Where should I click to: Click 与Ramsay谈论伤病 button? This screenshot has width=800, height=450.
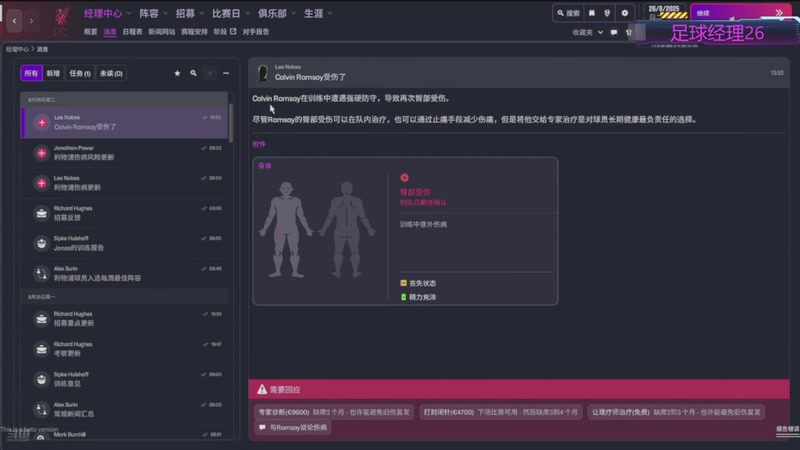(x=293, y=427)
